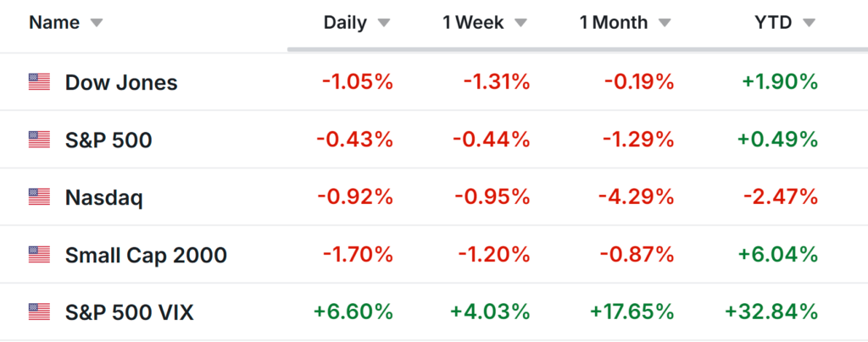This screenshot has height=342, width=868.
Task: Toggle the 1 Week column sort arrow
Action: tap(520, 23)
